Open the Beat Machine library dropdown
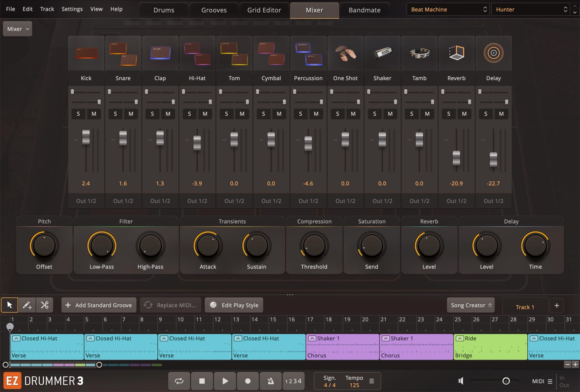The width and height of the screenshot is (580, 392). (448, 9)
